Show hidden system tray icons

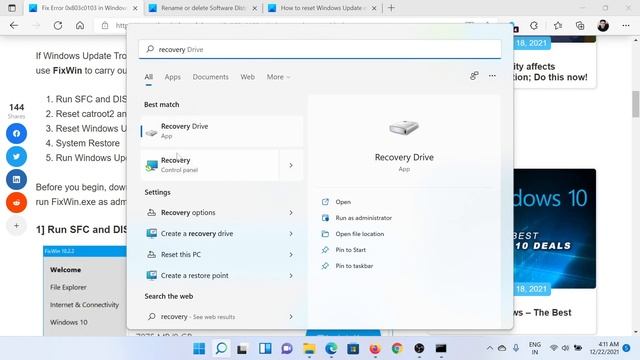(489, 348)
